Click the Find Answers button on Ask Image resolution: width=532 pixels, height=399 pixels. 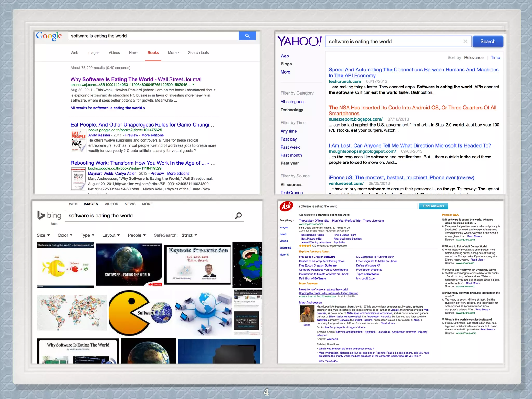point(433,206)
